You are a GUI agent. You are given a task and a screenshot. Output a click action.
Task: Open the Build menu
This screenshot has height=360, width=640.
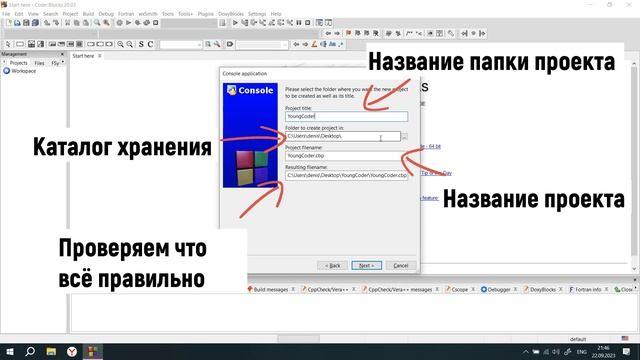[88, 14]
